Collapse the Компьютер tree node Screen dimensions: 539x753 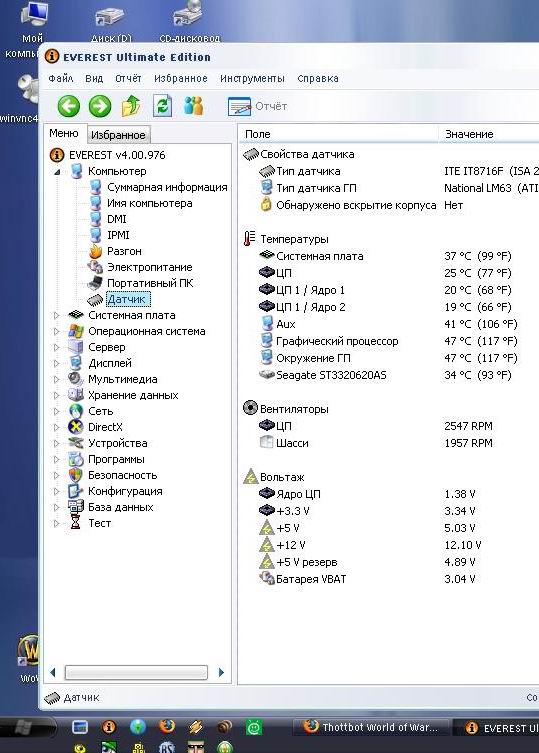click(57, 171)
